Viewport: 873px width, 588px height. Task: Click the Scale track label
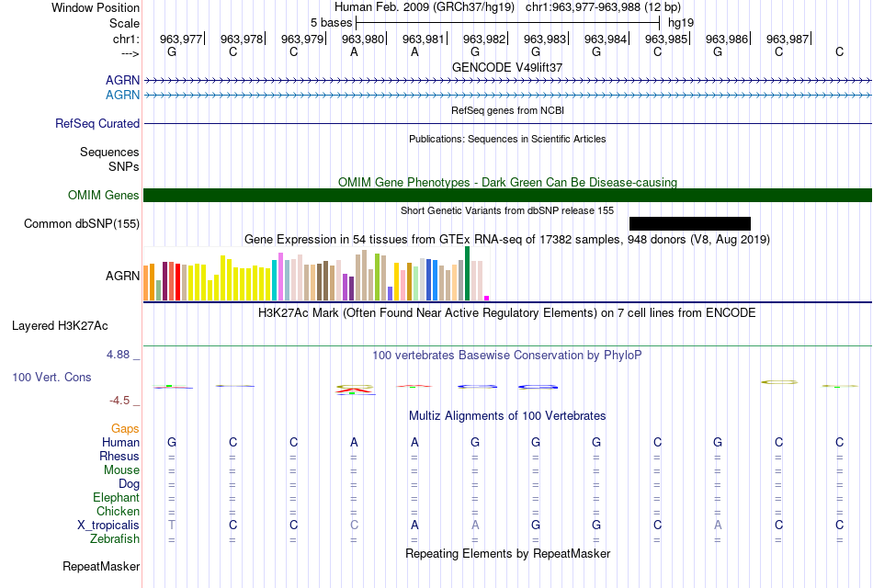pyautogui.click(x=124, y=23)
